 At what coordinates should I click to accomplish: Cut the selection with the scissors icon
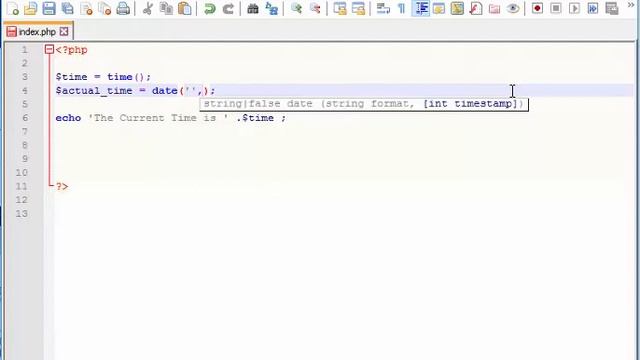point(147,9)
